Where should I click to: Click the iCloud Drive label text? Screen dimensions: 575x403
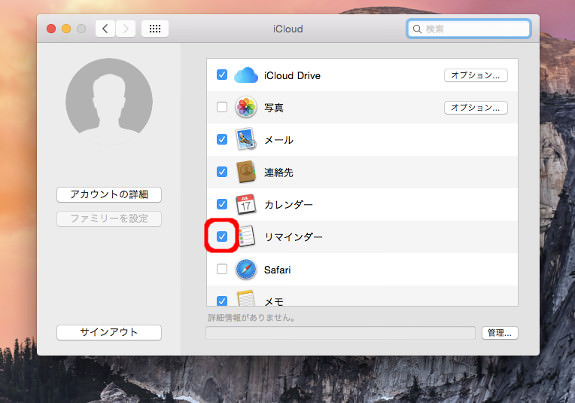[x=292, y=76]
